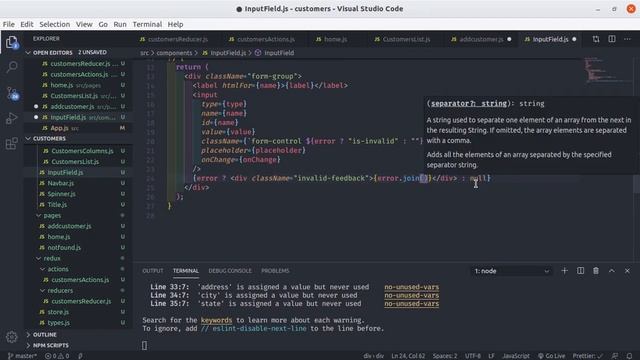640x360 pixels.
Task: Open the Terminal menu
Action: click(147, 24)
